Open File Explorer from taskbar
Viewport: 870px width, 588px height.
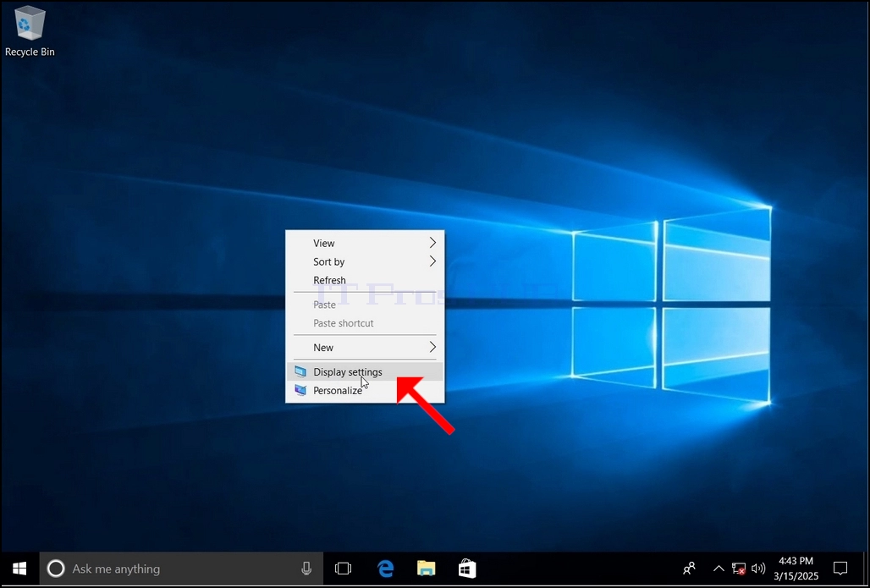[427, 569]
